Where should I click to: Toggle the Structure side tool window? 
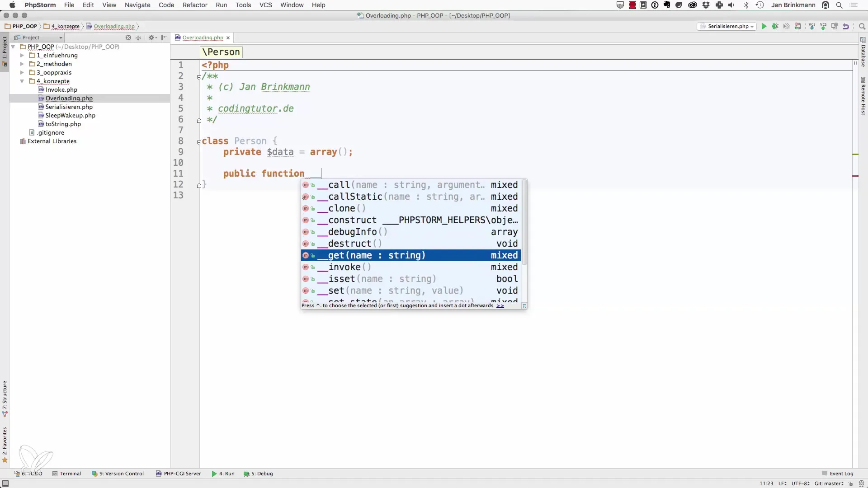5,398
